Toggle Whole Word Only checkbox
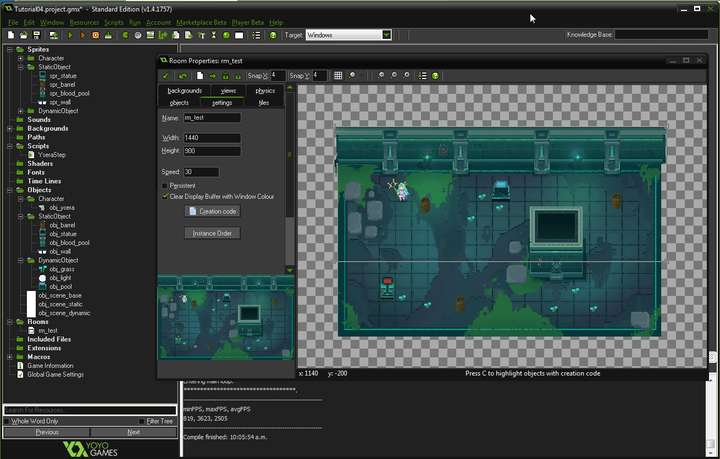The image size is (720, 459). pyautogui.click(x=7, y=421)
